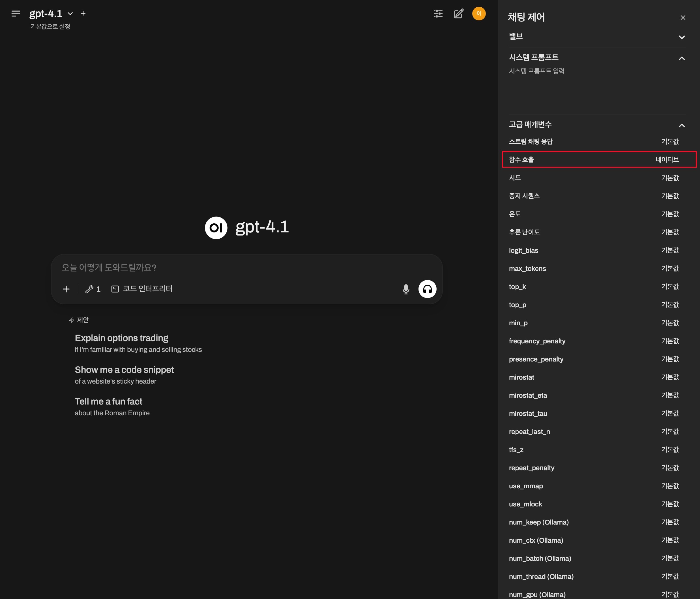Expand the 밸브 section

(x=681, y=37)
